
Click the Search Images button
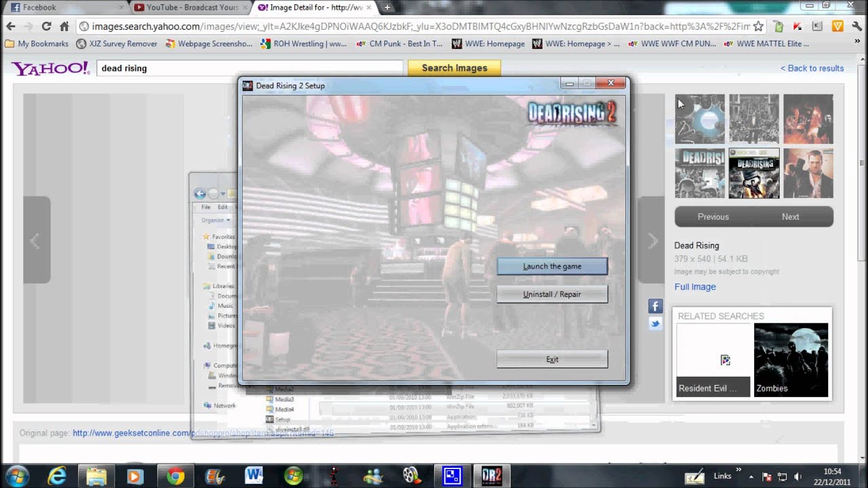point(454,68)
